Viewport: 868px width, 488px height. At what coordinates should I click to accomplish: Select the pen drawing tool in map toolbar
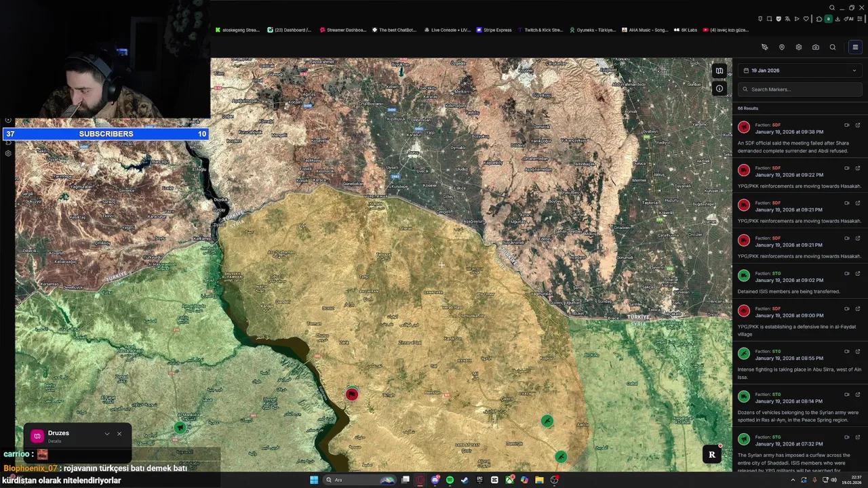[x=765, y=47]
